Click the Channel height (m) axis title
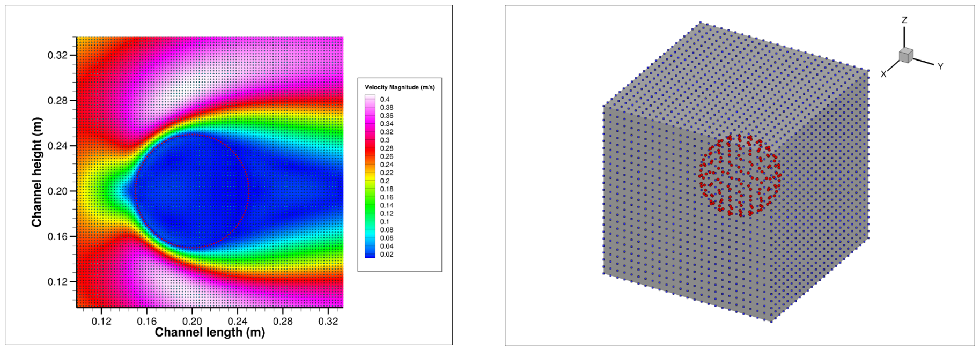 36,172
